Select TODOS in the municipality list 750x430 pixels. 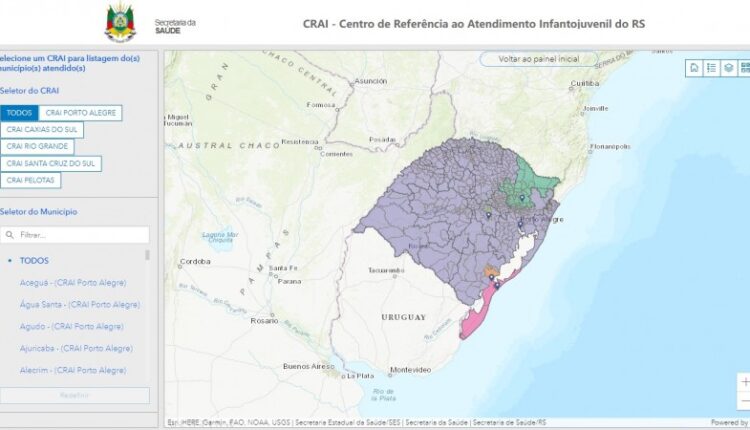[x=34, y=261]
